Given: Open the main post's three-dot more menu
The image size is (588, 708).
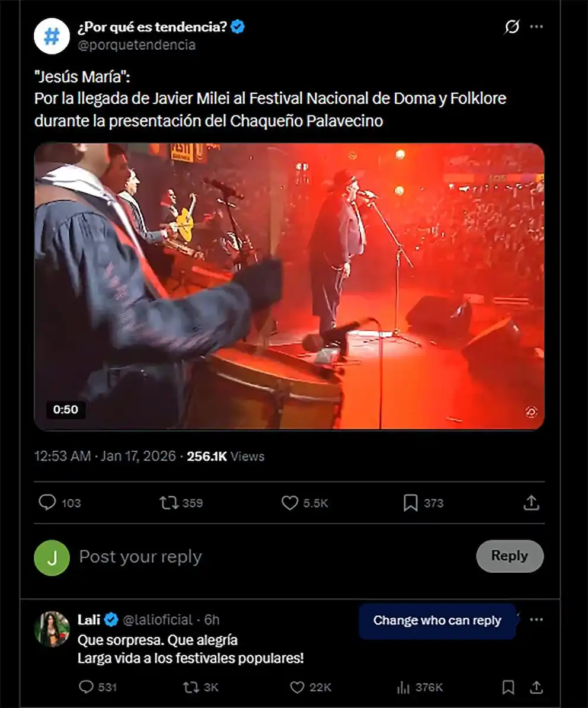Looking at the screenshot, I should [x=536, y=27].
